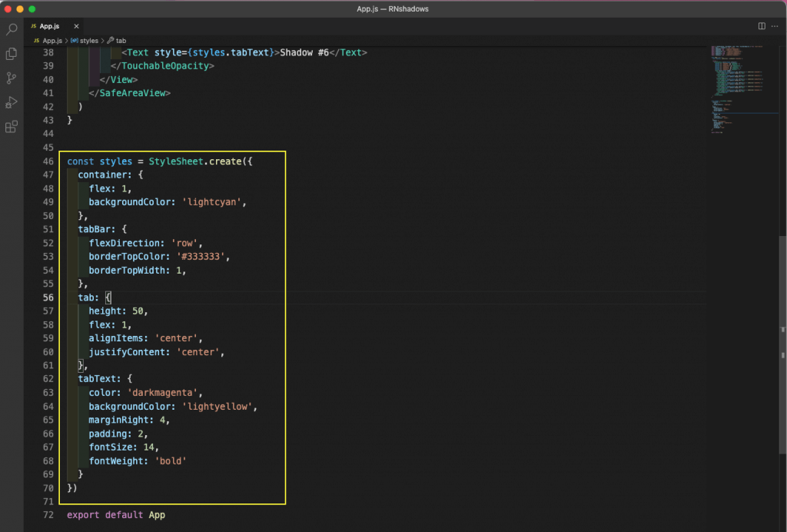Open Search in the activity bar
The width and height of the screenshot is (787, 532).
[12, 31]
